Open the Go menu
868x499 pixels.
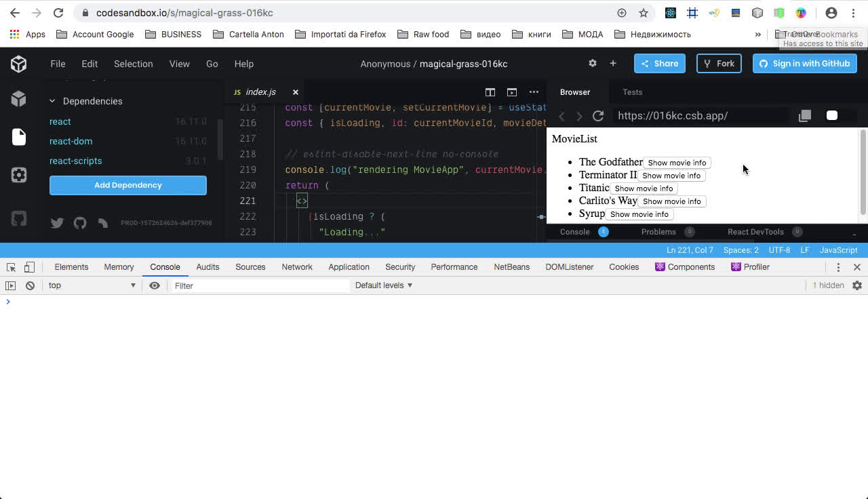[x=212, y=64]
